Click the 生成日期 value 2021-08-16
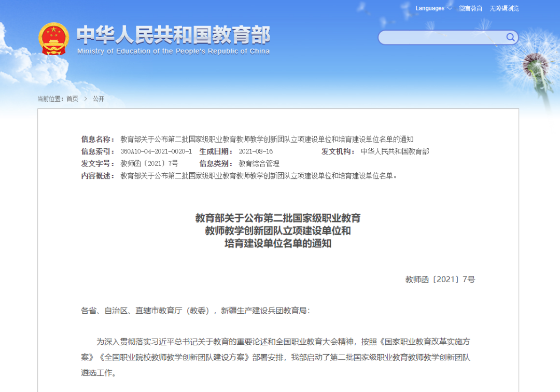Image resolution: width=560 pixels, height=392 pixels. tap(256, 151)
